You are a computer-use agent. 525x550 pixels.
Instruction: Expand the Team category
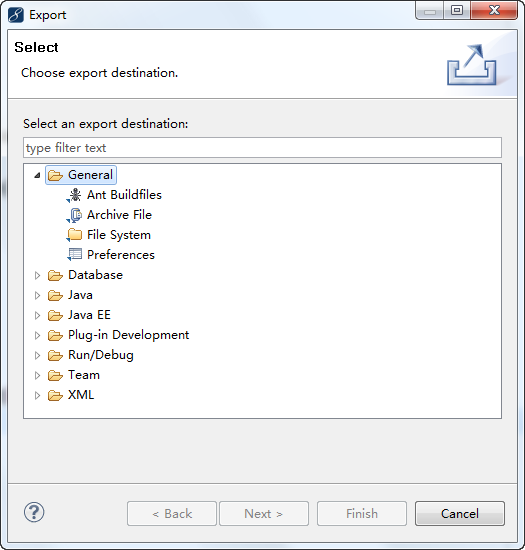[37, 375]
